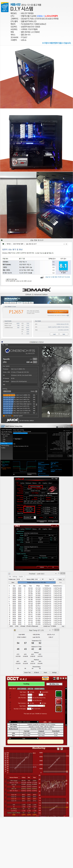This screenshot has height=868, width=73.
Task: Click Start button in LinX
Action: (x=13, y=582)
